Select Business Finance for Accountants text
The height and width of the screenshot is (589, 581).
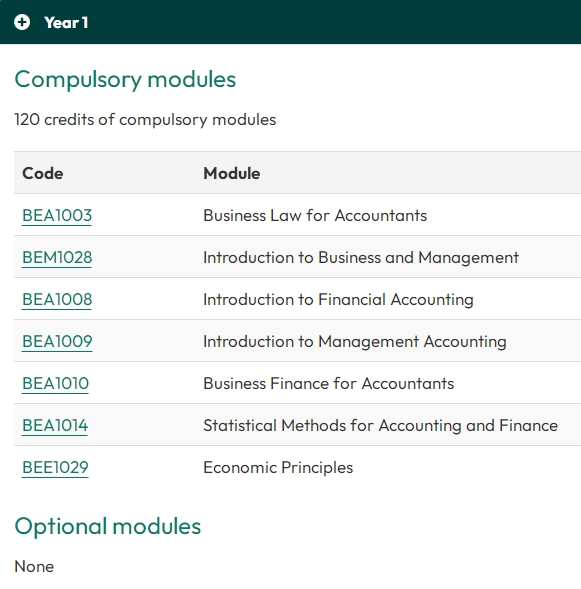(x=329, y=384)
